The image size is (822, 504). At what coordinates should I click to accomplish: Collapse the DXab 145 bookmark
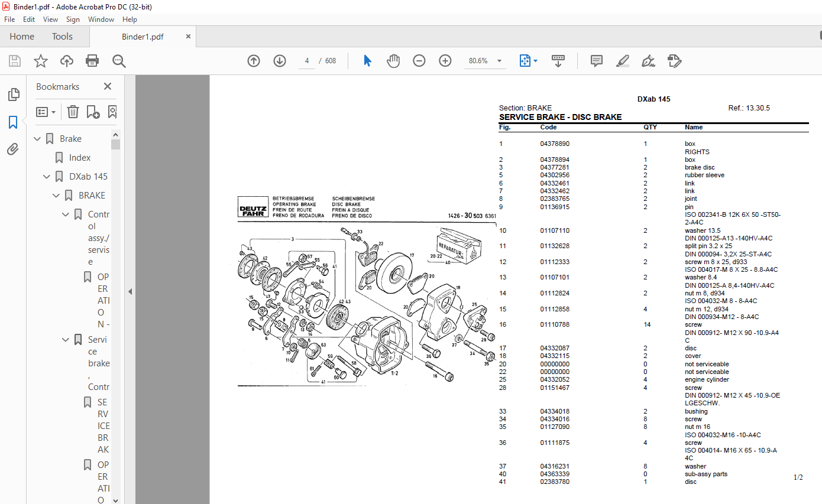coord(47,177)
